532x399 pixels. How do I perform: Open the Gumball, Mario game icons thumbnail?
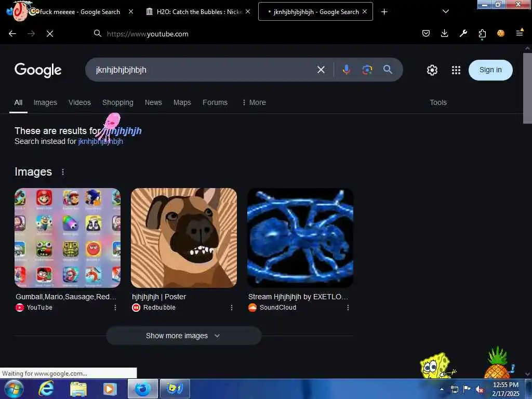[x=68, y=238]
